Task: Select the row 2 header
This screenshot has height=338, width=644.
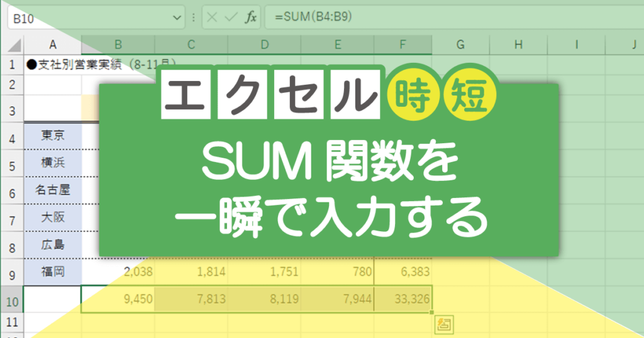Action: click(11, 84)
